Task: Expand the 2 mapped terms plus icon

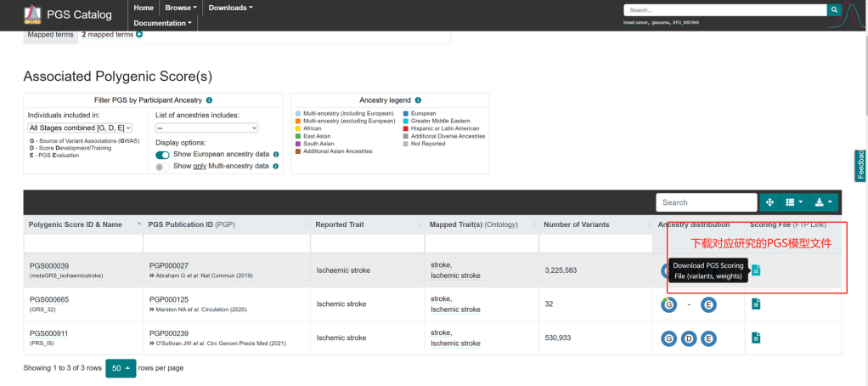Action: click(x=139, y=34)
